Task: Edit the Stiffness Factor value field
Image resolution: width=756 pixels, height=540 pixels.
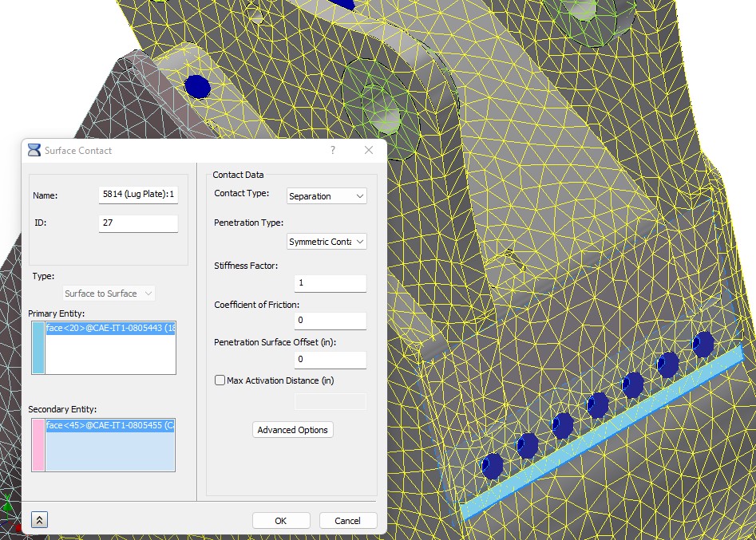Action: (x=330, y=282)
